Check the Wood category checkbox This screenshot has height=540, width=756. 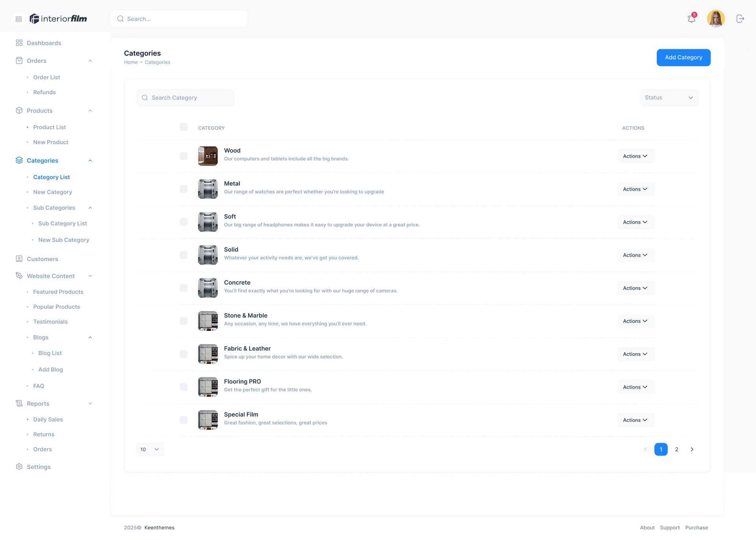pos(183,156)
